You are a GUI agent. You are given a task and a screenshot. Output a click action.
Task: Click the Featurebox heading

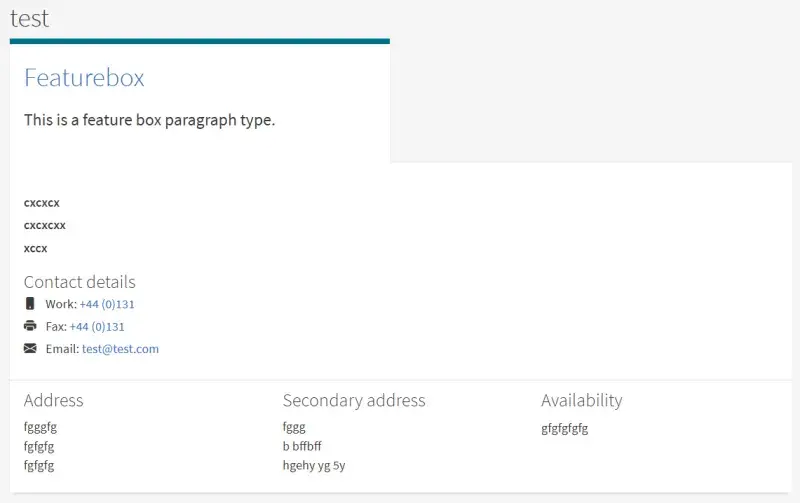pyautogui.click(x=84, y=78)
